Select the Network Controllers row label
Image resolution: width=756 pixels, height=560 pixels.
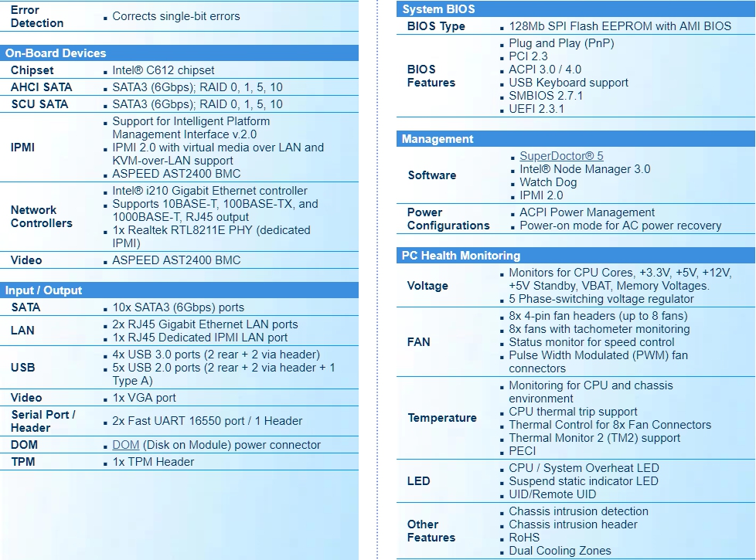42,216
